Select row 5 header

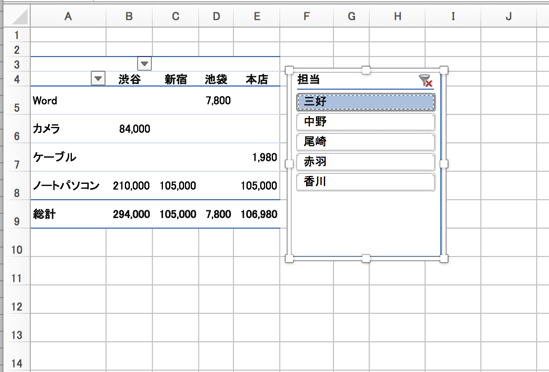tap(17, 101)
